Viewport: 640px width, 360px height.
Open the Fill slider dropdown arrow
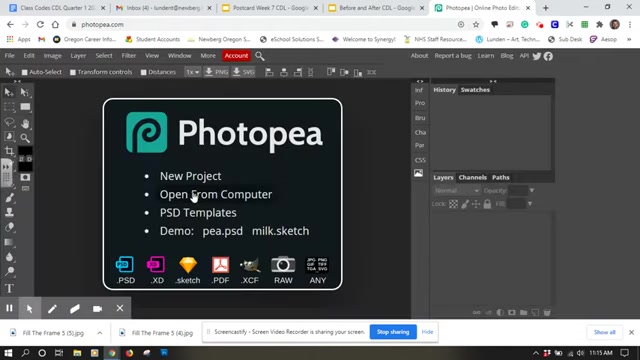pyautogui.click(x=530, y=204)
